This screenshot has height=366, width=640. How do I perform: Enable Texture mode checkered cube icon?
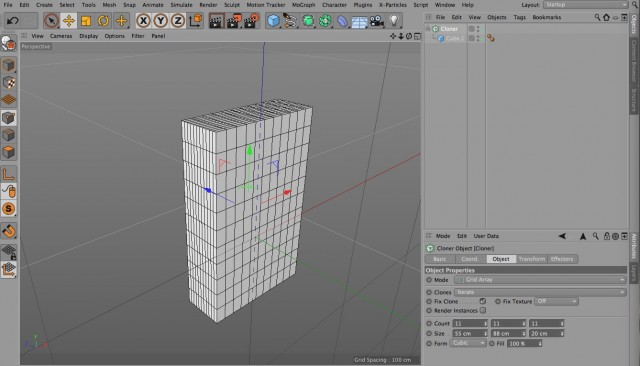[x=9, y=82]
